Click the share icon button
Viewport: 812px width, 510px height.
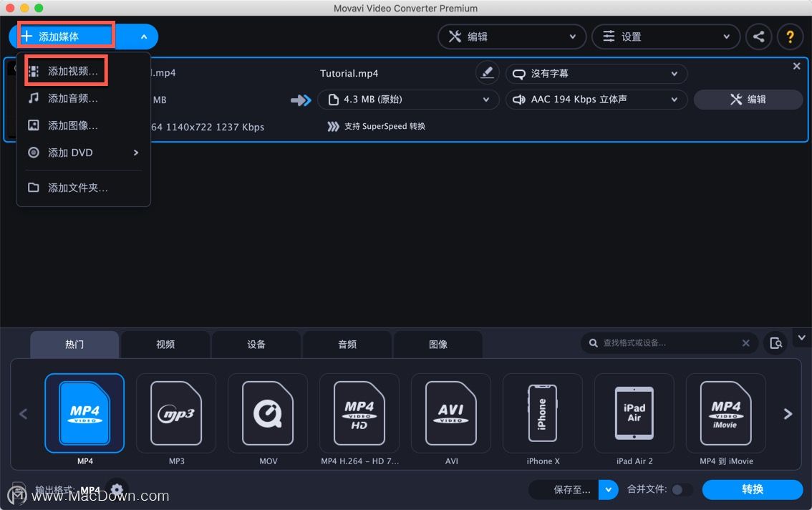tap(759, 37)
